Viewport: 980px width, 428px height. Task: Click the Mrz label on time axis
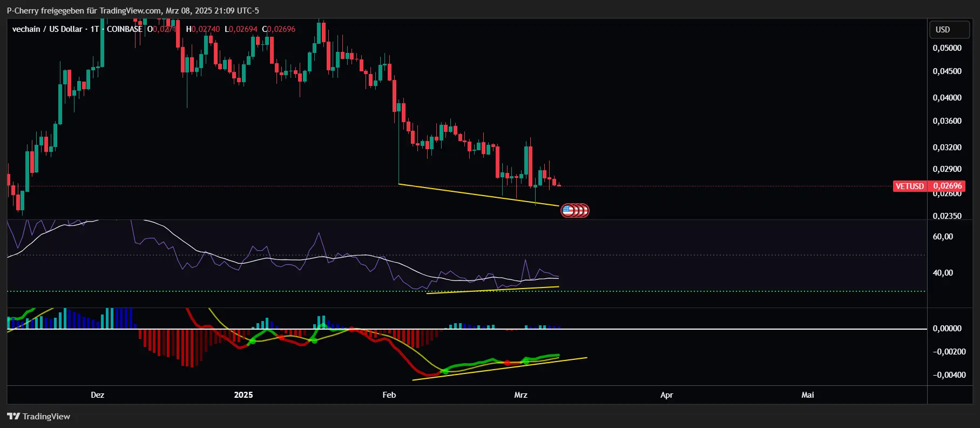(521, 395)
